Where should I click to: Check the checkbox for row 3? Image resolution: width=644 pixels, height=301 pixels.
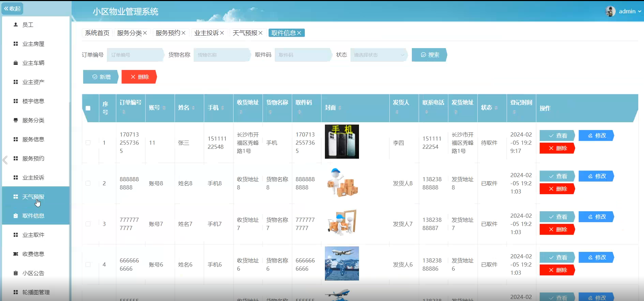88,224
